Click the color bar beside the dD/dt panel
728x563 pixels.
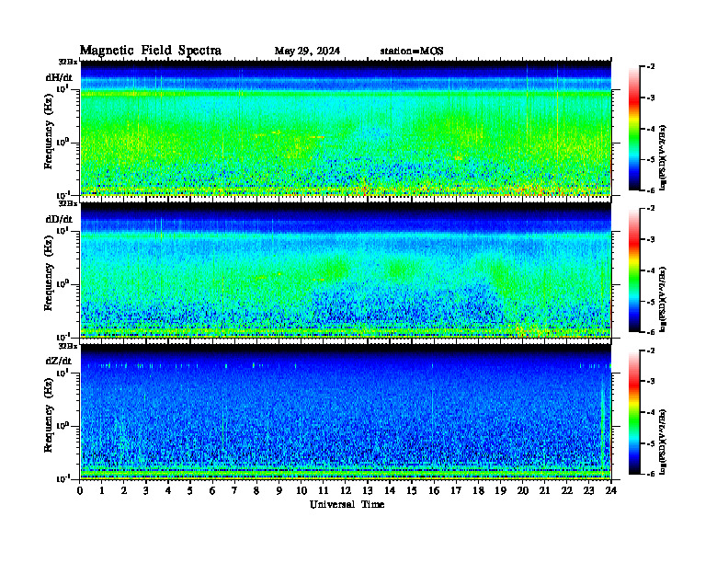click(x=633, y=270)
